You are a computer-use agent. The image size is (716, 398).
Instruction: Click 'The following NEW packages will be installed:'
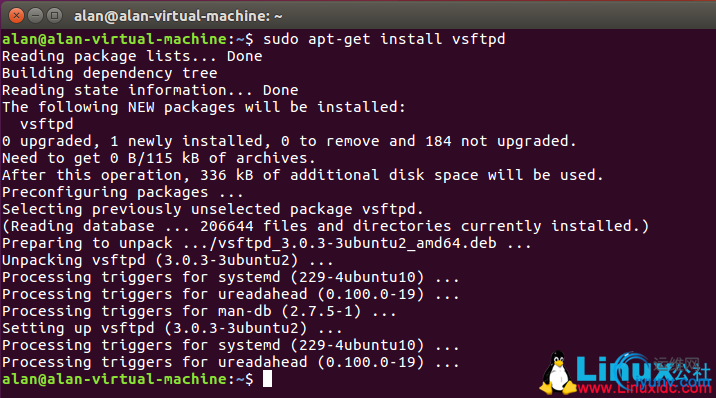pos(204,107)
